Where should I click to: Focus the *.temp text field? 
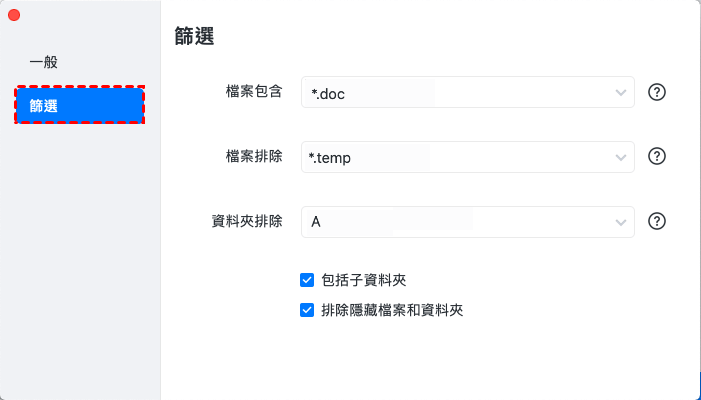click(x=450, y=158)
